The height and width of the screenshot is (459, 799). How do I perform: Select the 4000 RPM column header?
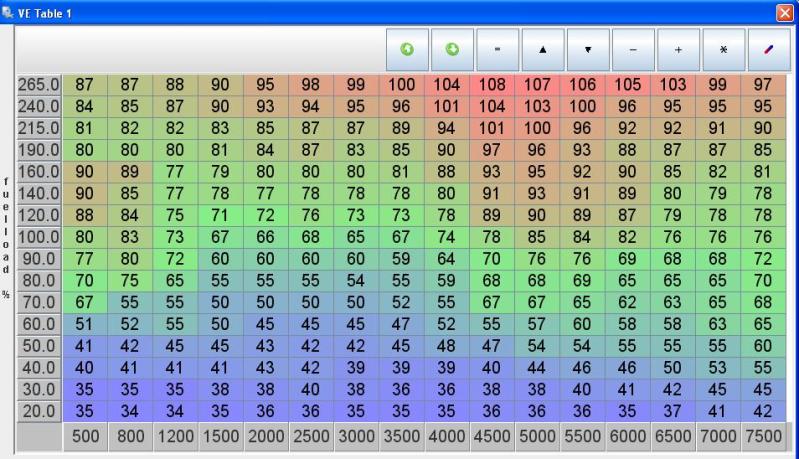447,437
